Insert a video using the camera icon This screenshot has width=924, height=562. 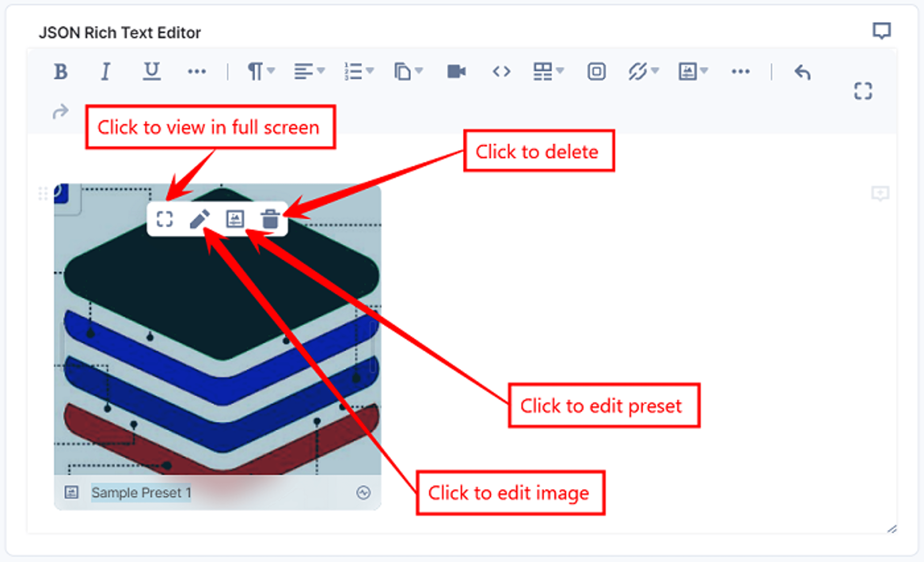coord(456,71)
